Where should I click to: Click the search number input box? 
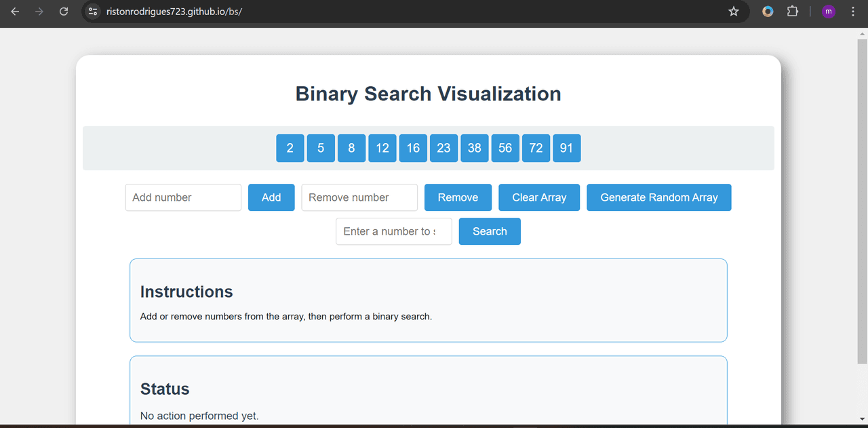[393, 231]
